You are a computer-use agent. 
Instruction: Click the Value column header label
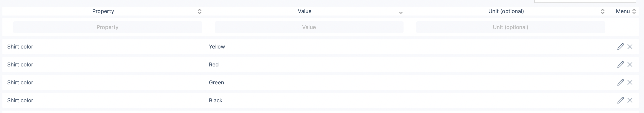(x=305, y=11)
